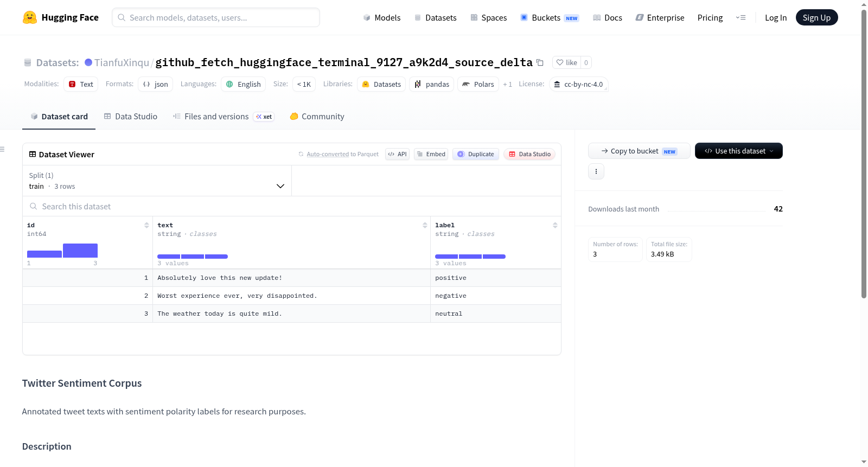Sort the id column using its arrows
Image resolution: width=868 pixels, height=467 pixels.
[x=146, y=225]
